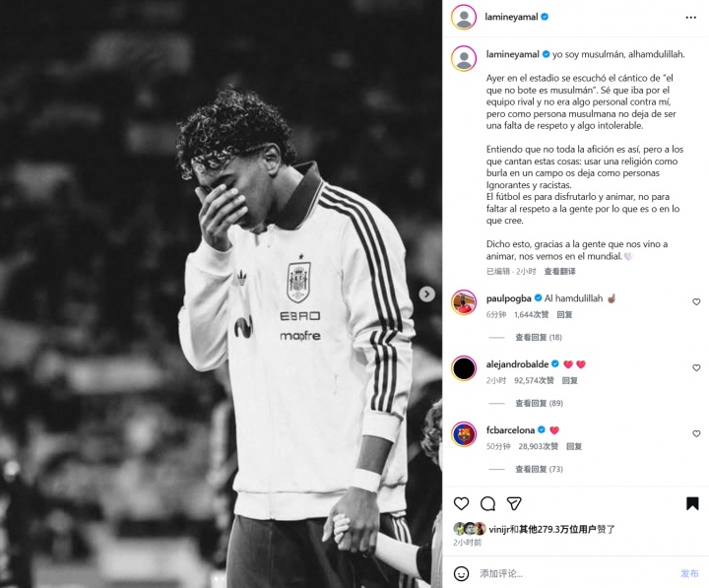709x588 pixels.
Task: Open the emoji picker smiley icon
Action: (461, 573)
